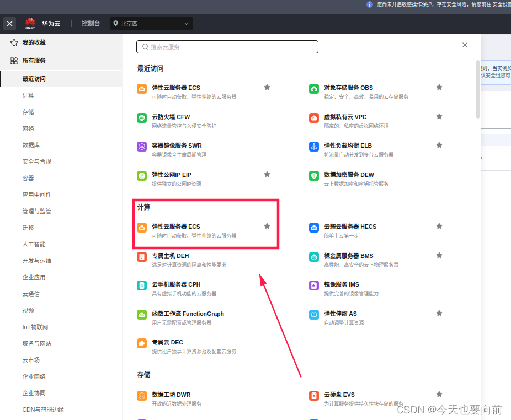Click the AS auto scaling icon
This screenshot has height=420, width=511.
pos(314,315)
